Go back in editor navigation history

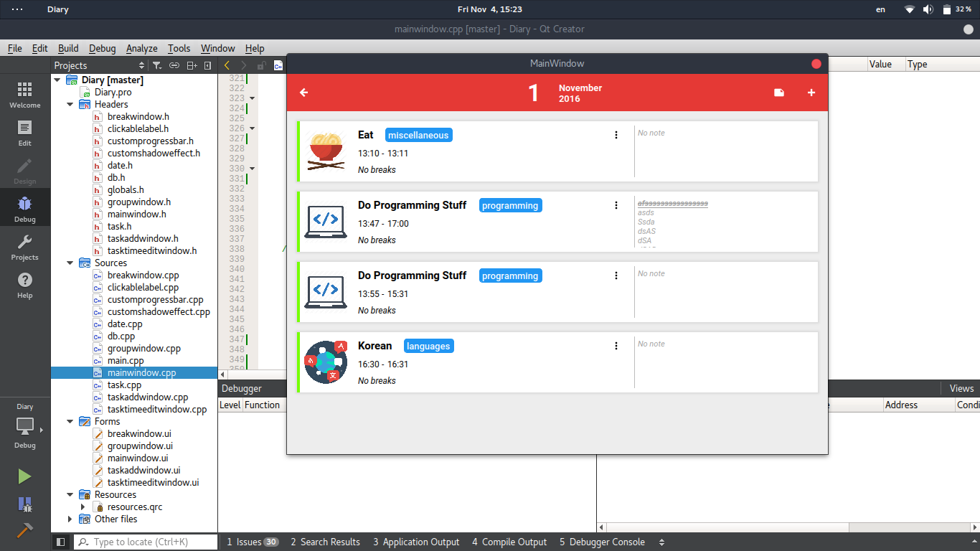(x=227, y=65)
